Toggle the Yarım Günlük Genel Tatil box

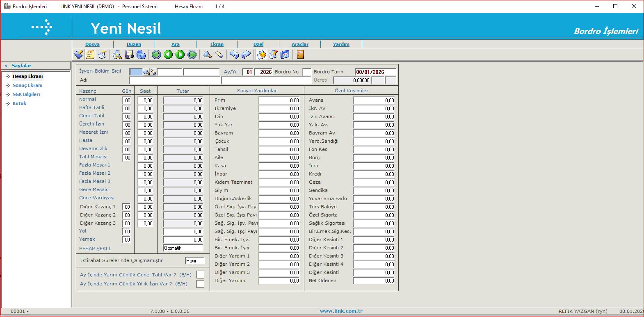point(200,275)
